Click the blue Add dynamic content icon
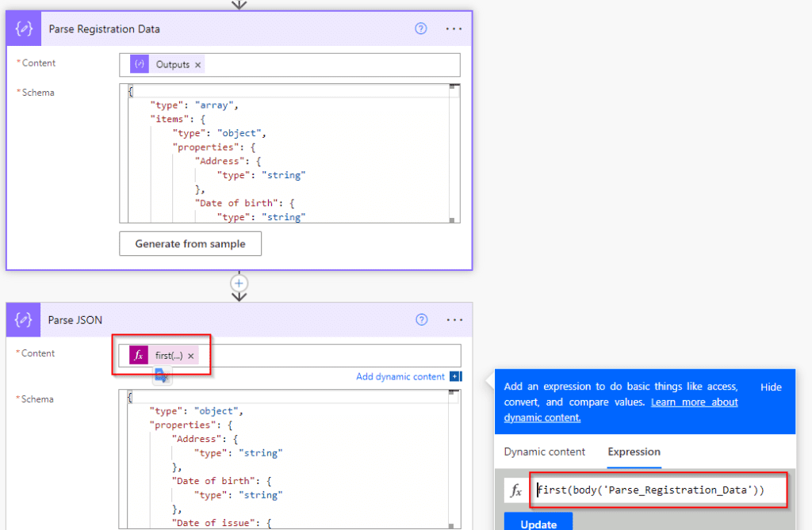 456,377
